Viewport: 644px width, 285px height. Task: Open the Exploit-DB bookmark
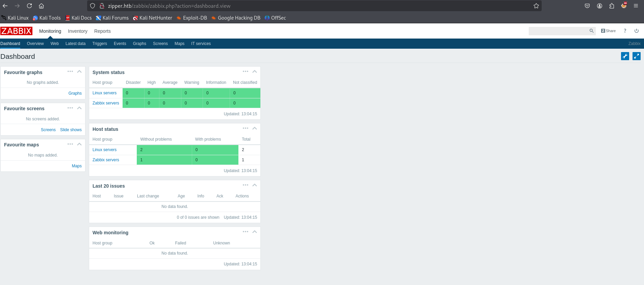click(x=191, y=18)
